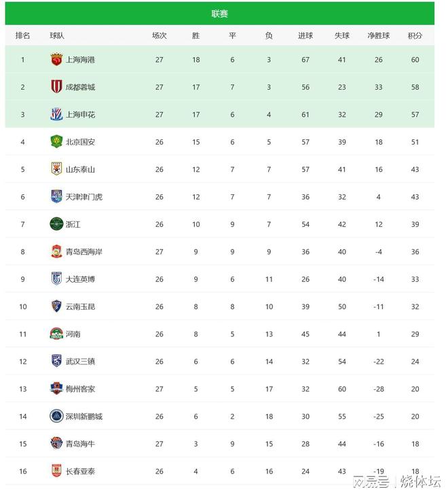This screenshot has height=494, width=448.
Task: Click the 上海申花 team logo icon
Action: [x=56, y=115]
